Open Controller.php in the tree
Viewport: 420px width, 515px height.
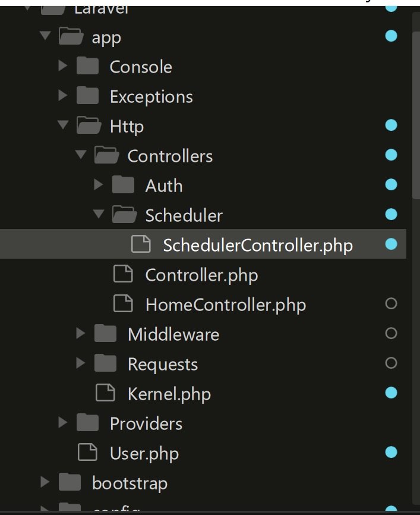pos(201,275)
